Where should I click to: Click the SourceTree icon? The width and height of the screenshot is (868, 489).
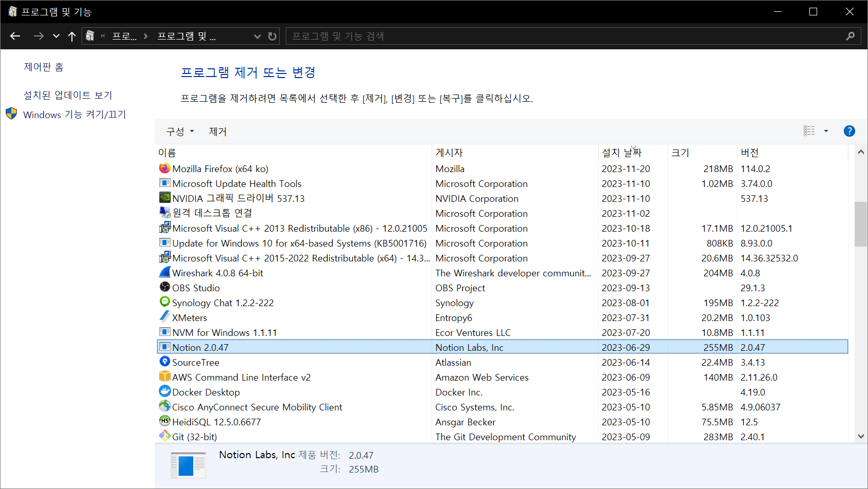coord(164,362)
